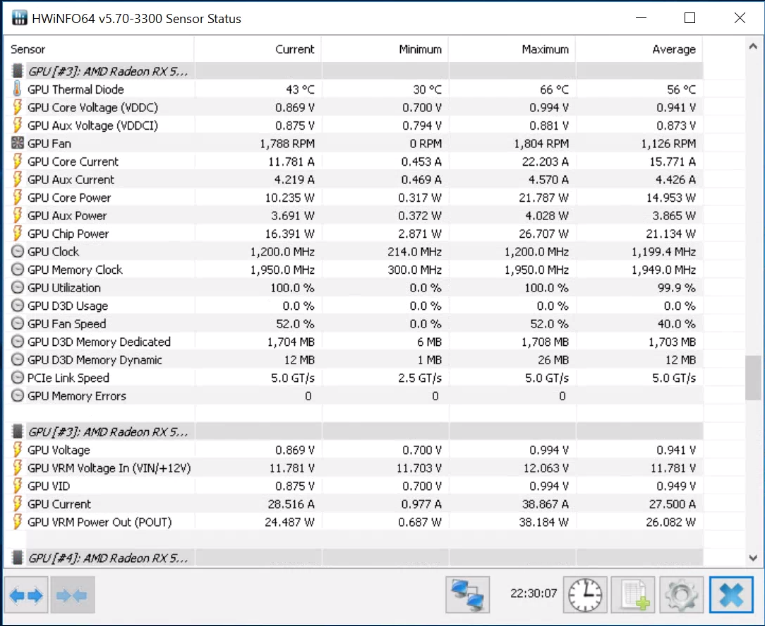Screen dimensions: 765x626
Task: Select GPU VRM Voltage In (VIN/+12V) row
Action: pos(355,468)
